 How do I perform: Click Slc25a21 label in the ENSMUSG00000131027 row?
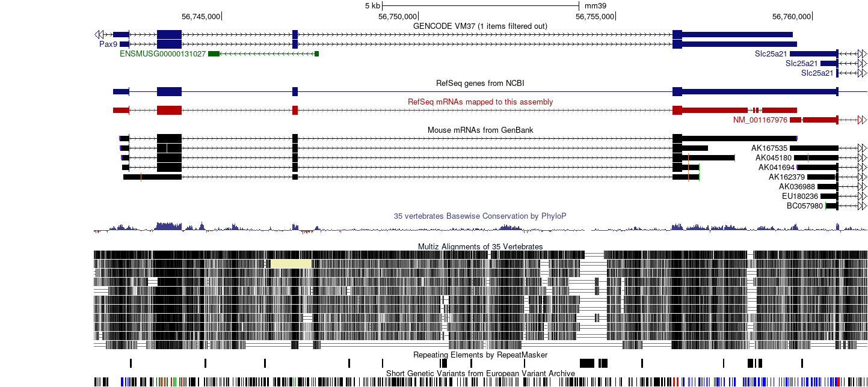(771, 53)
